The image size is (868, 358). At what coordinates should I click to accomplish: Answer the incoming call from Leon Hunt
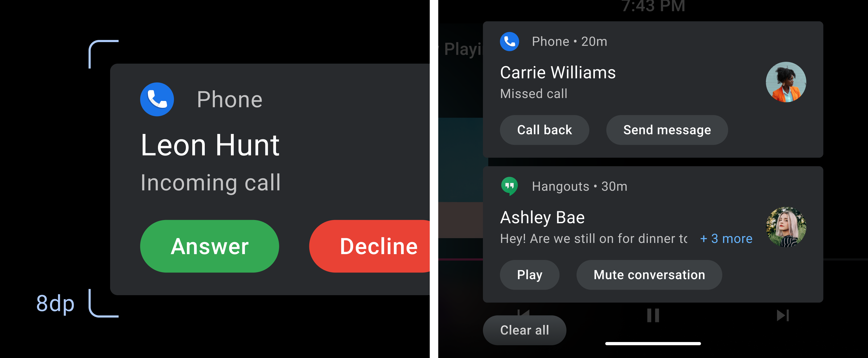209,247
